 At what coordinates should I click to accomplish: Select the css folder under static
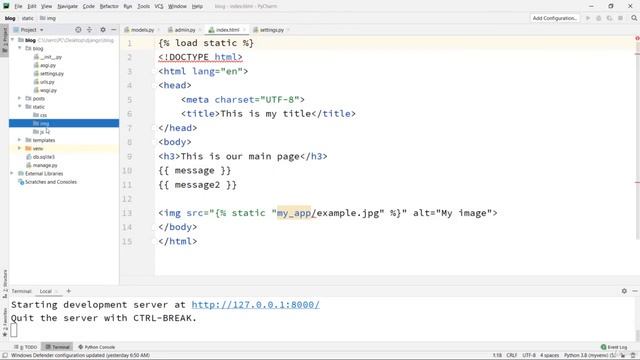click(40, 116)
